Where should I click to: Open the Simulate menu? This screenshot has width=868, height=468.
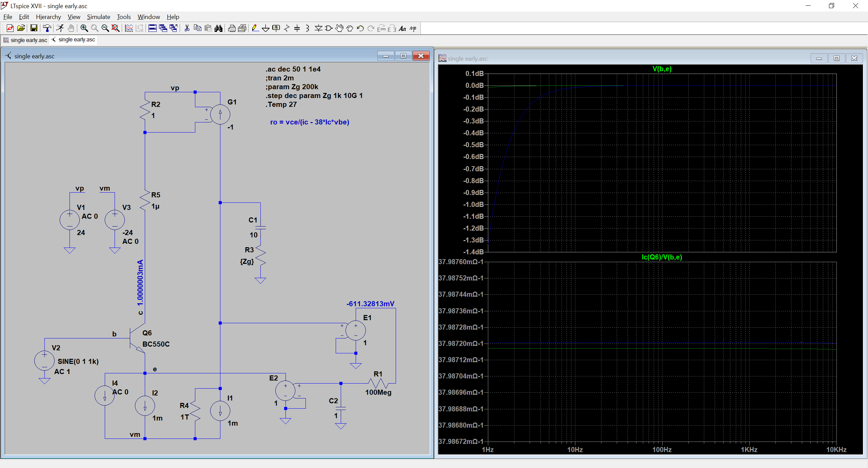pos(99,17)
